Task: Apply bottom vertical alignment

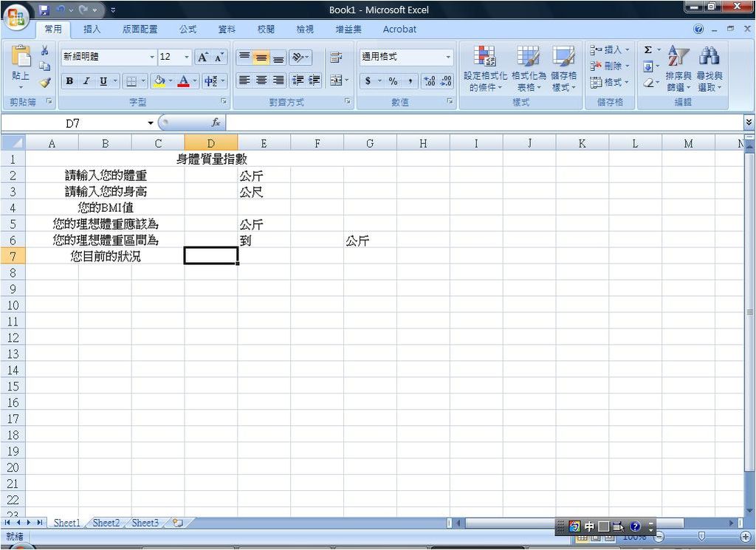Action: (x=278, y=58)
